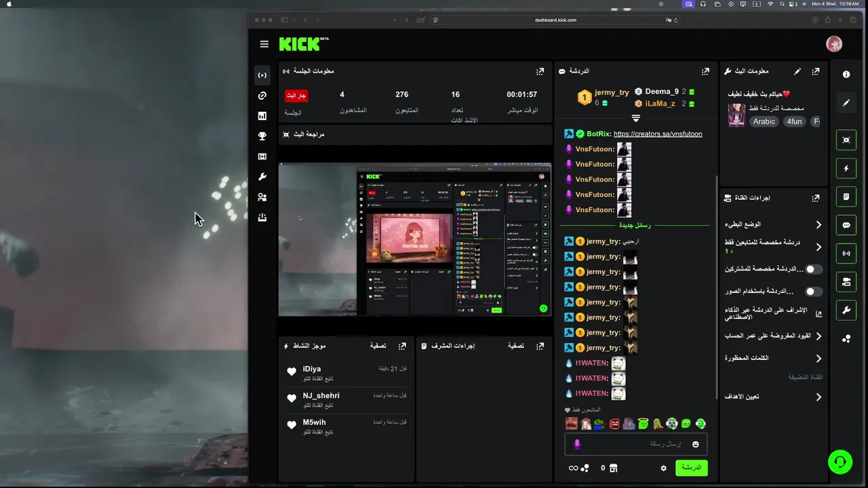Collapse the chat leaderboard using the down arrow
The height and width of the screenshot is (488, 868).
click(636, 118)
